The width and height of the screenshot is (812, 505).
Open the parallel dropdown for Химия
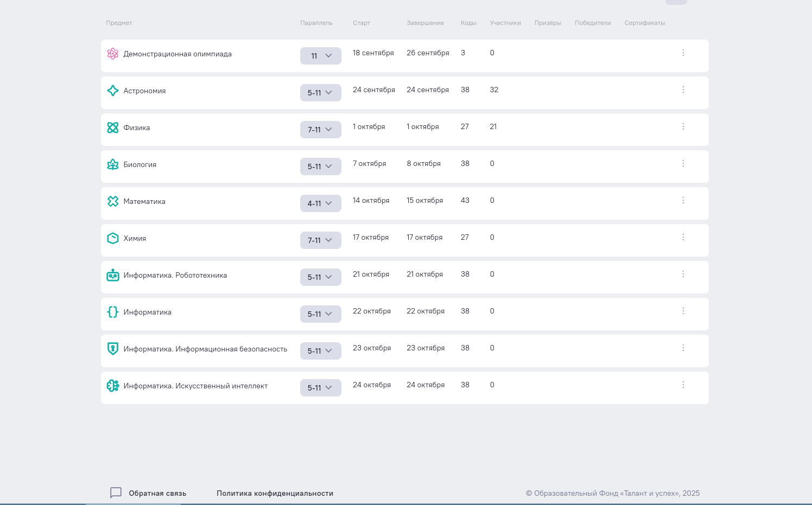(320, 240)
